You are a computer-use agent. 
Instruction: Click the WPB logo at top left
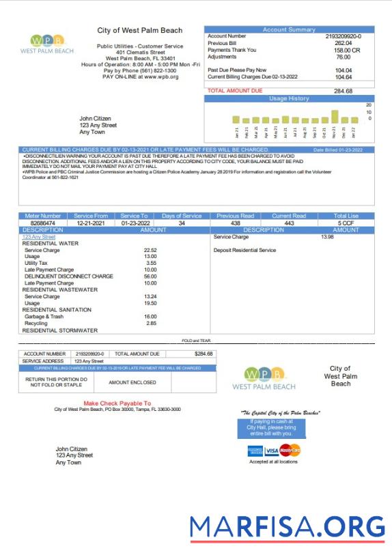(x=47, y=44)
